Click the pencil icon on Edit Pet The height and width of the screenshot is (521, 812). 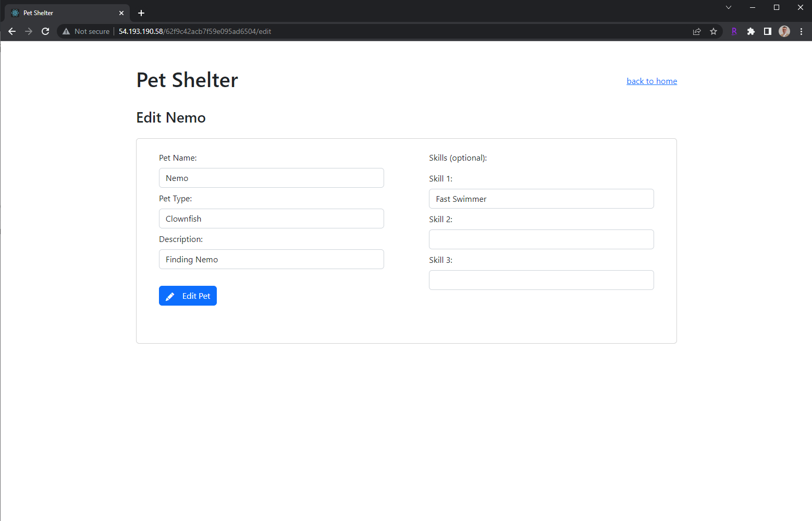(170, 296)
